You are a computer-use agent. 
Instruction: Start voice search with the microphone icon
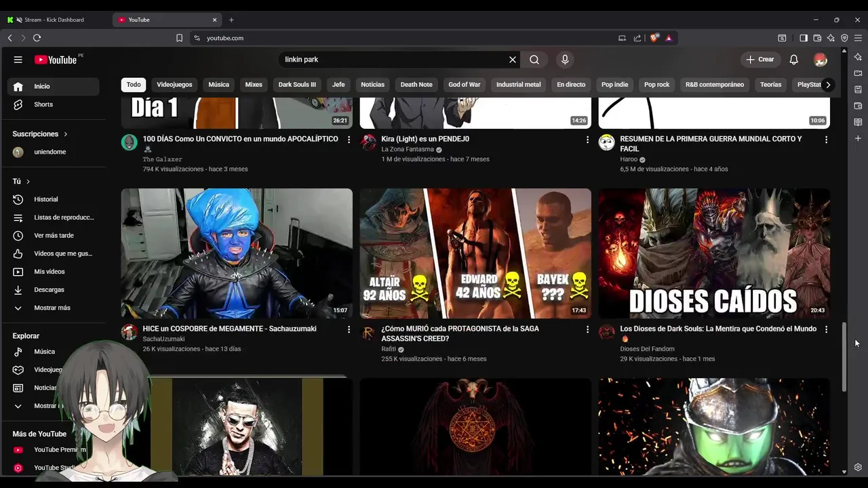[x=565, y=60]
